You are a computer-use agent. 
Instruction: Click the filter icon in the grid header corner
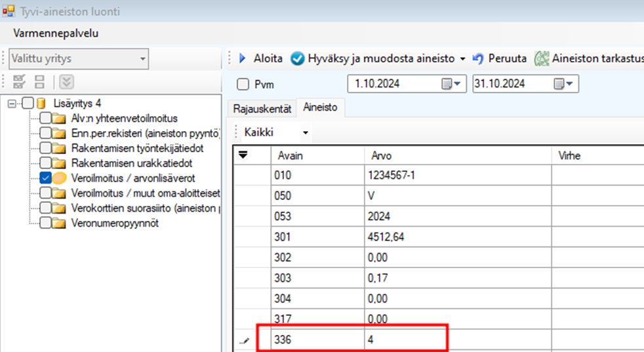pyautogui.click(x=244, y=155)
